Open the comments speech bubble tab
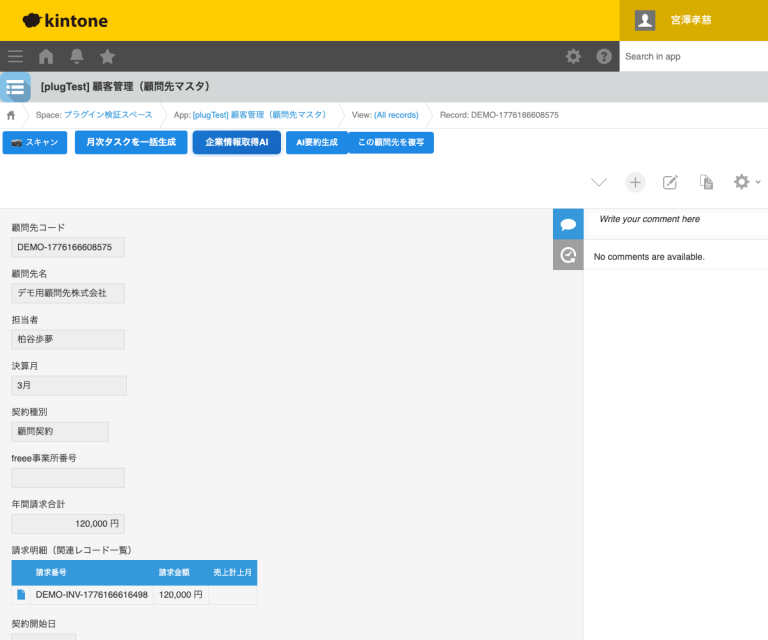This screenshot has width=768, height=640. coord(568,224)
